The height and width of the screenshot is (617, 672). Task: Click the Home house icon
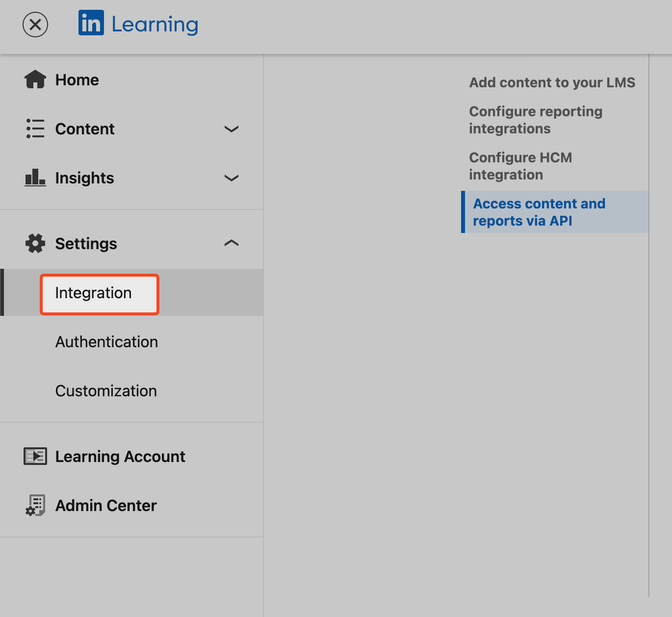click(35, 79)
